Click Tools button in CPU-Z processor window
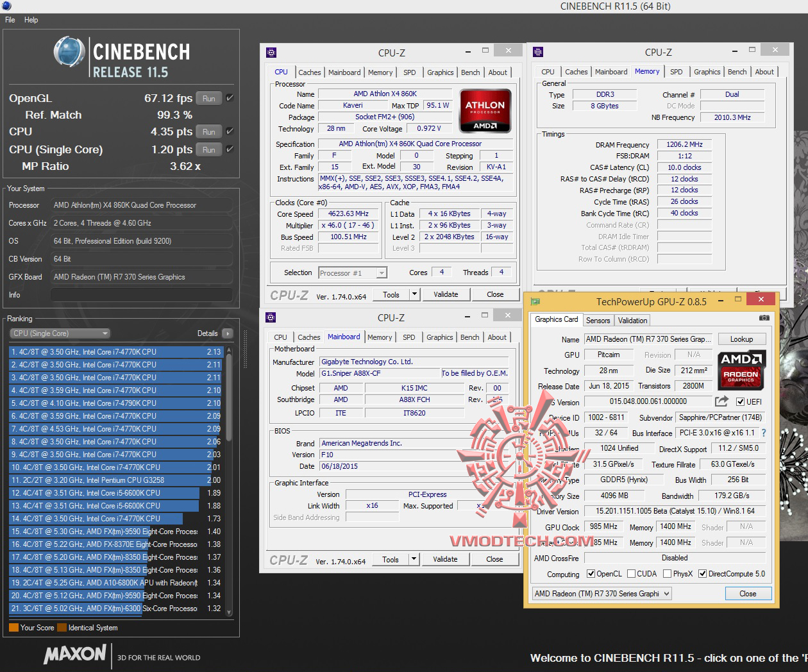 (391, 294)
